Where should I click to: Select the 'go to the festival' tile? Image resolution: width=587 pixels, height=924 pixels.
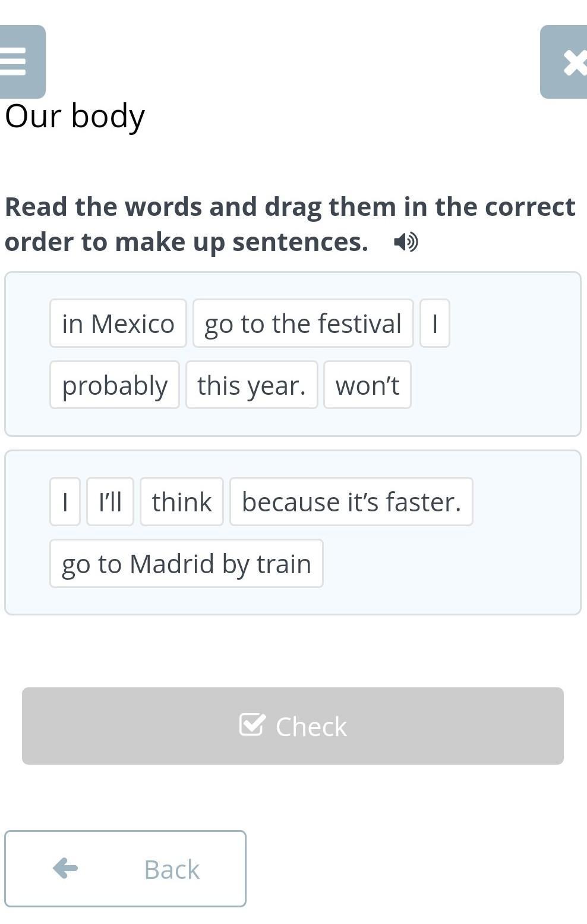pyautogui.click(x=303, y=323)
